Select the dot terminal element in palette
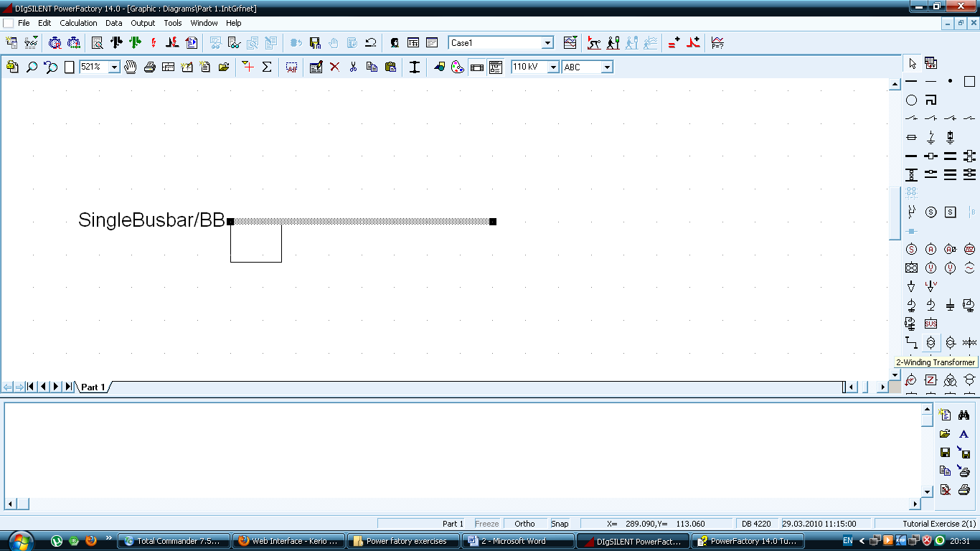Screen dimensions: 980x551 pos(950,82)
